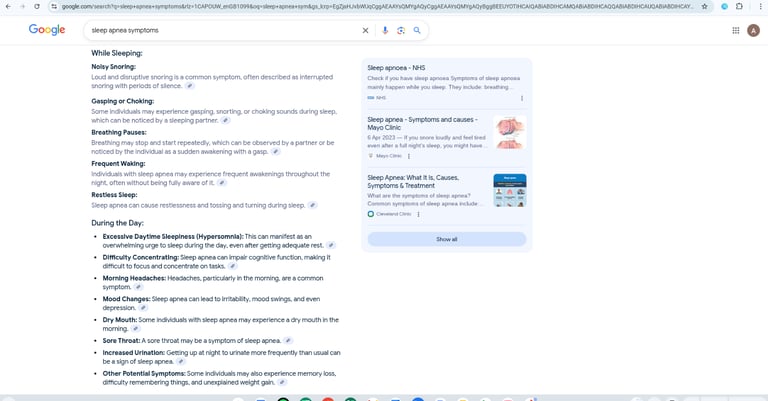Open source link after Dry Mouth item
The image size is (768, 401).
click(136, 329)
